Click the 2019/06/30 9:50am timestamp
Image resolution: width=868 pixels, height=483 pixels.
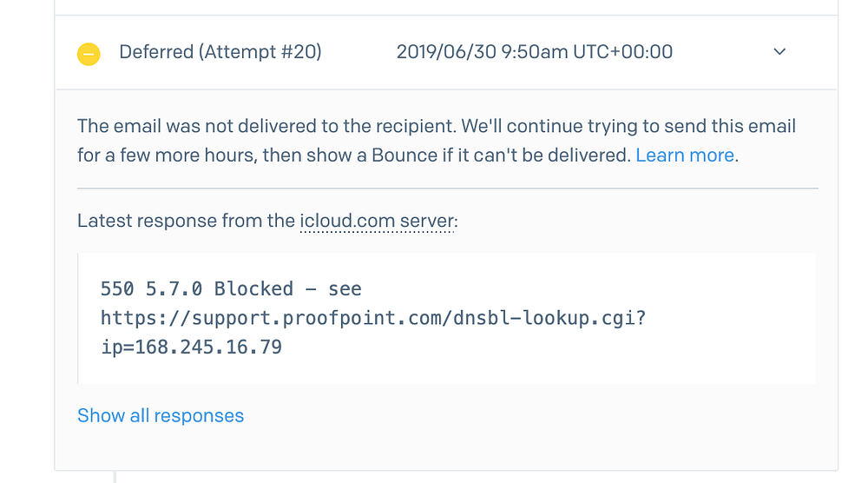pos(483,52)
